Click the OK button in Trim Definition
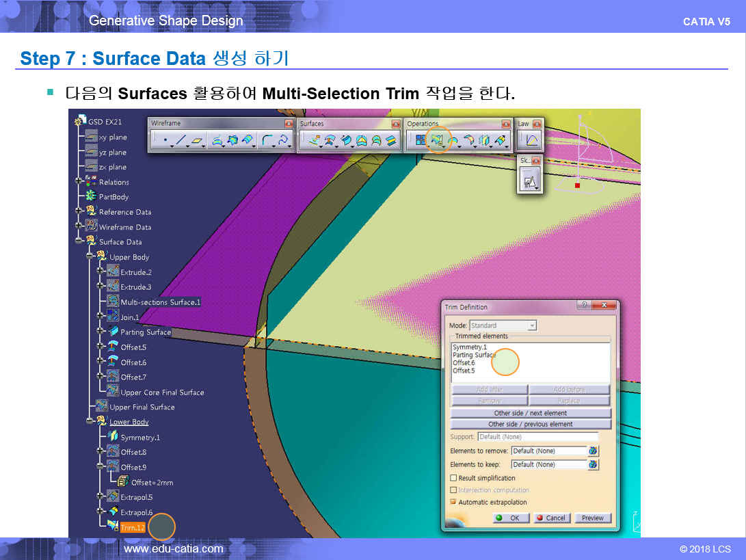746x560 pixels. pyautogui.click(x=508, y=518)
